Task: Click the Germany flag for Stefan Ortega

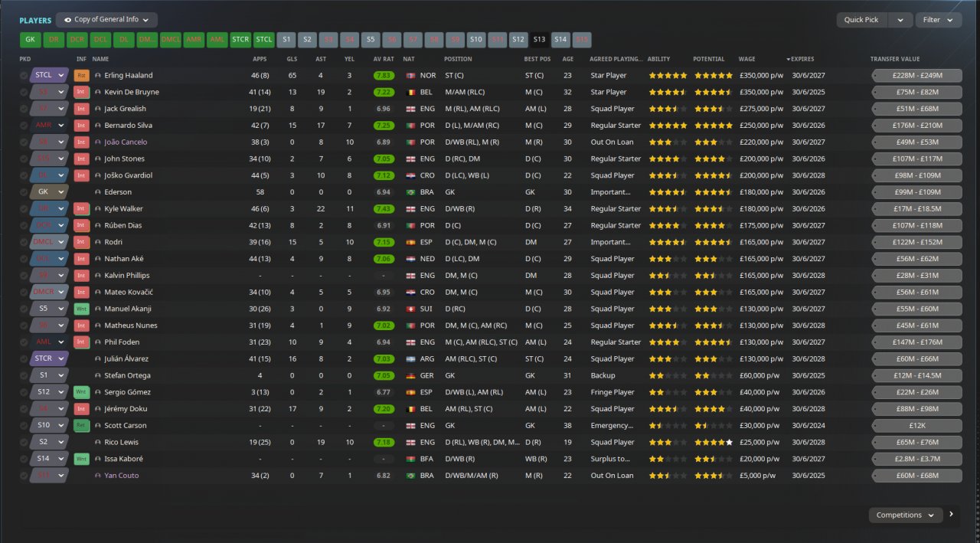Action: click(410, 375)
